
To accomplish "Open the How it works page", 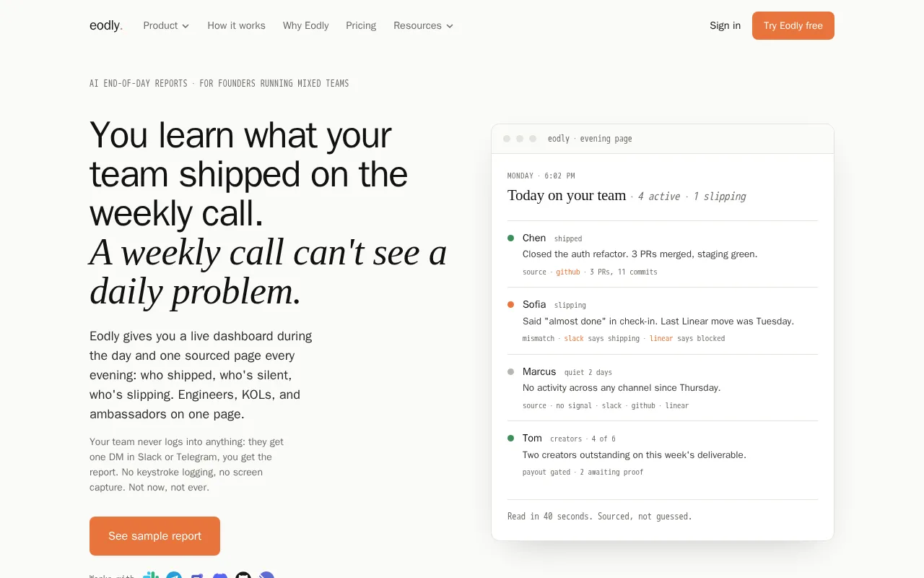I will [x=236, y=25].
